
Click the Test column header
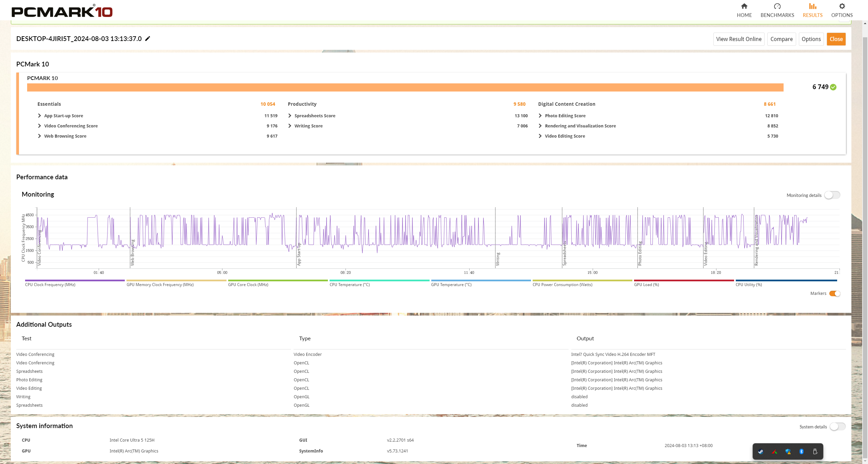click(x=26, y=338)
